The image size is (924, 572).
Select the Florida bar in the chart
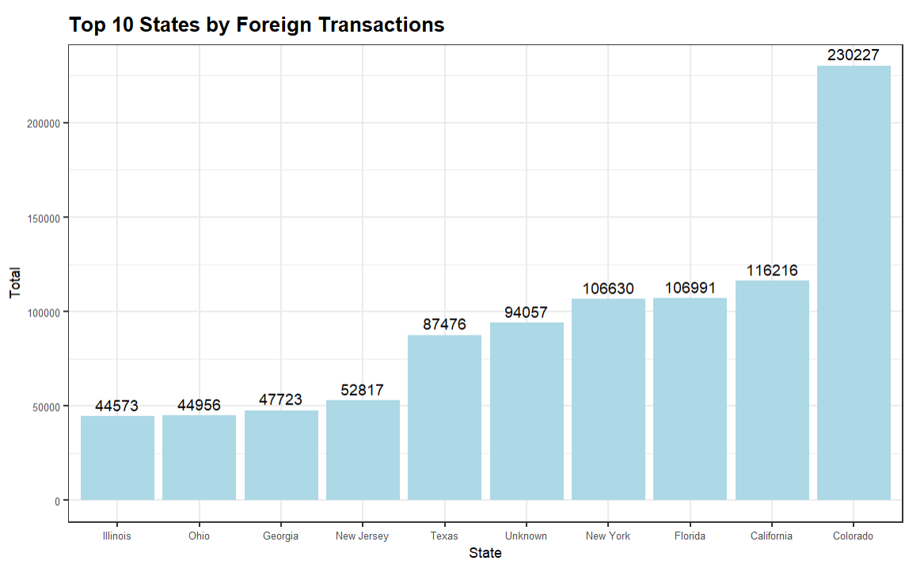click(x=690, y=399)
